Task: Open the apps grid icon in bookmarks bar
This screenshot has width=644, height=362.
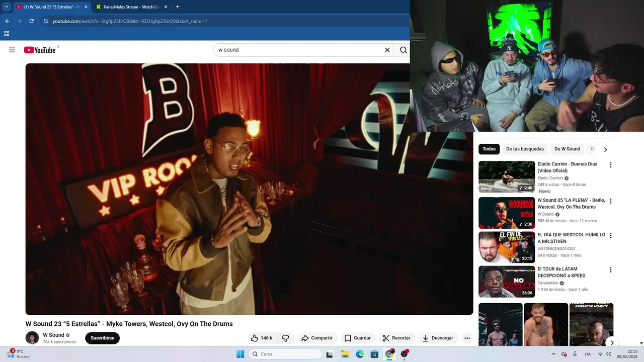Action: click(7, 34)
